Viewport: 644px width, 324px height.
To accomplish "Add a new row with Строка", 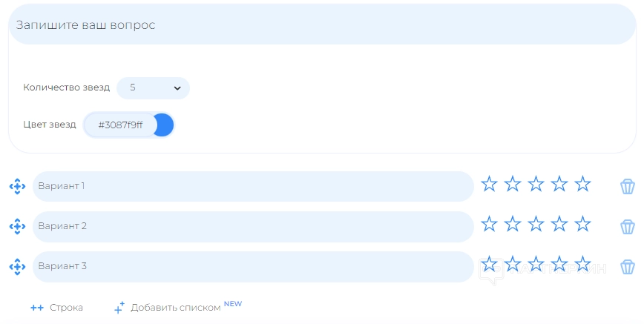I will [57, 308].
